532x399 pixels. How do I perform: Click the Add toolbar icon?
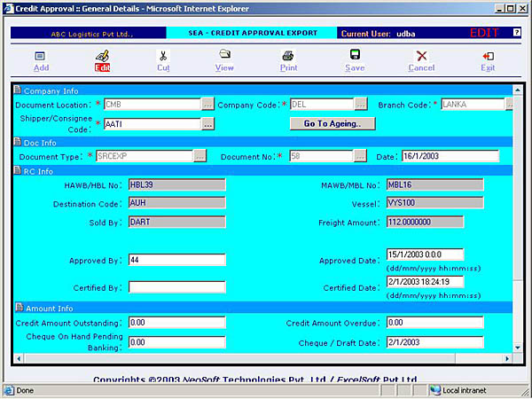click(41, 56)
